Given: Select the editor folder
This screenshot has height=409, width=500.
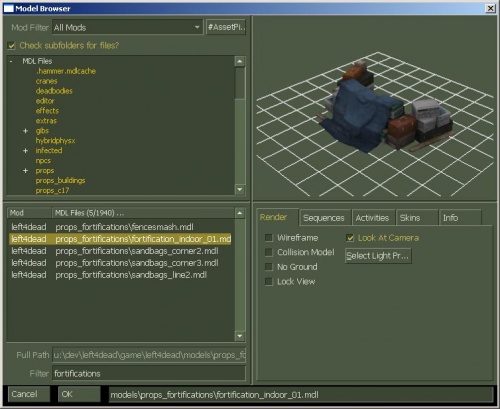Looking at the screenshot, I should point(45,101).
